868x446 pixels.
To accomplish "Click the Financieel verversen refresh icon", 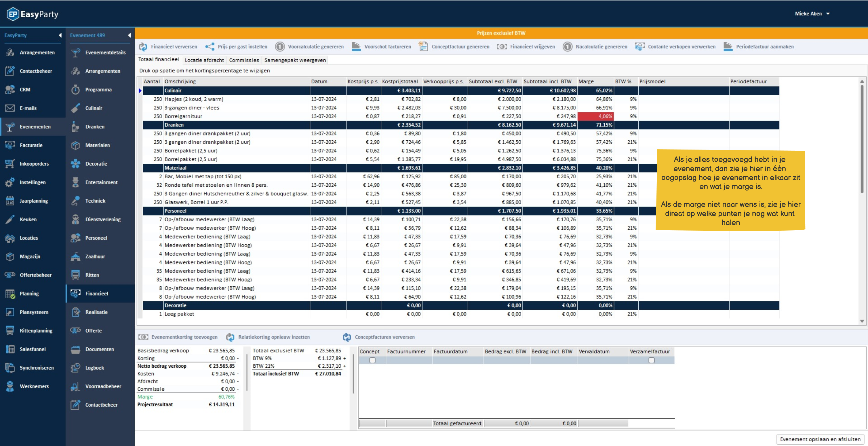I will point(143,47).
